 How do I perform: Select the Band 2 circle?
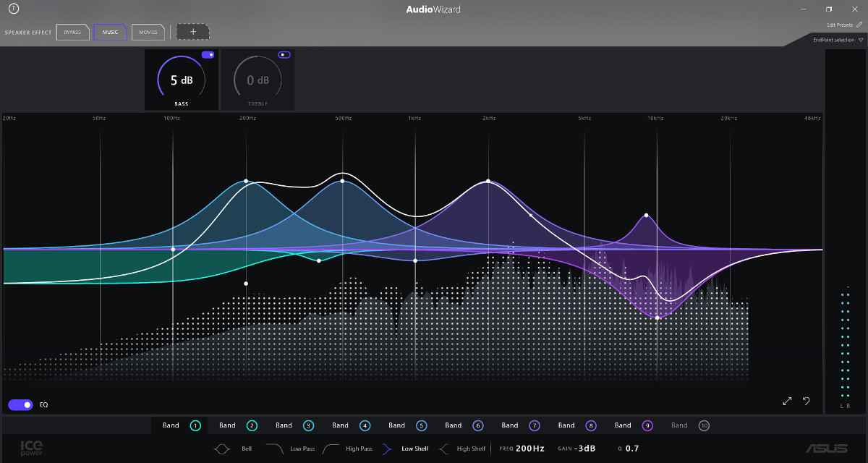coord(252,425)
